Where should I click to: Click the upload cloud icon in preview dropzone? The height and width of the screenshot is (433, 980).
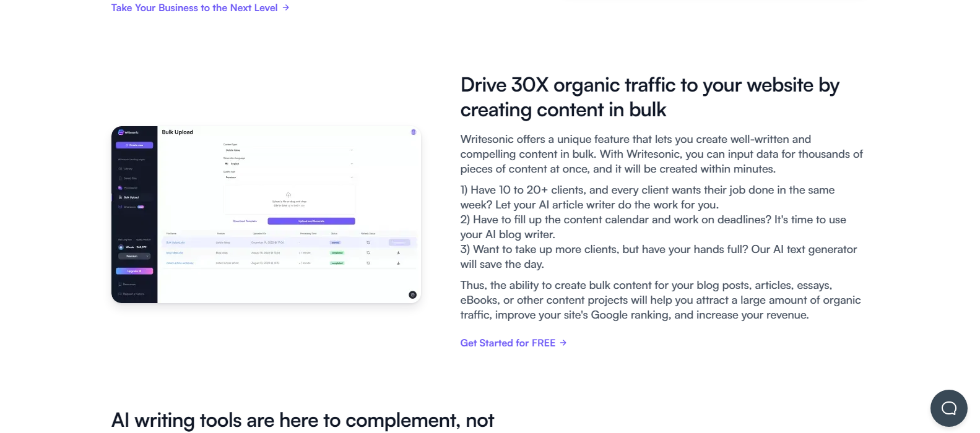[288, 194]
